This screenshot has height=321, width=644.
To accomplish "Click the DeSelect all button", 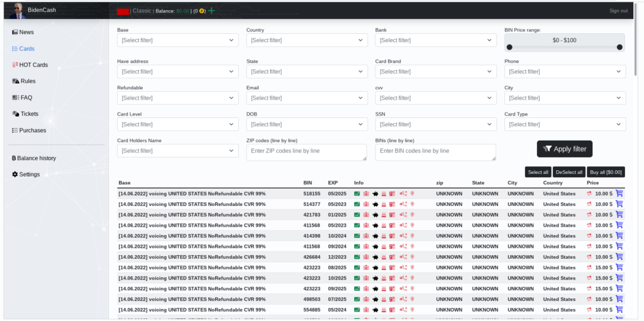I will click(569, 172).
